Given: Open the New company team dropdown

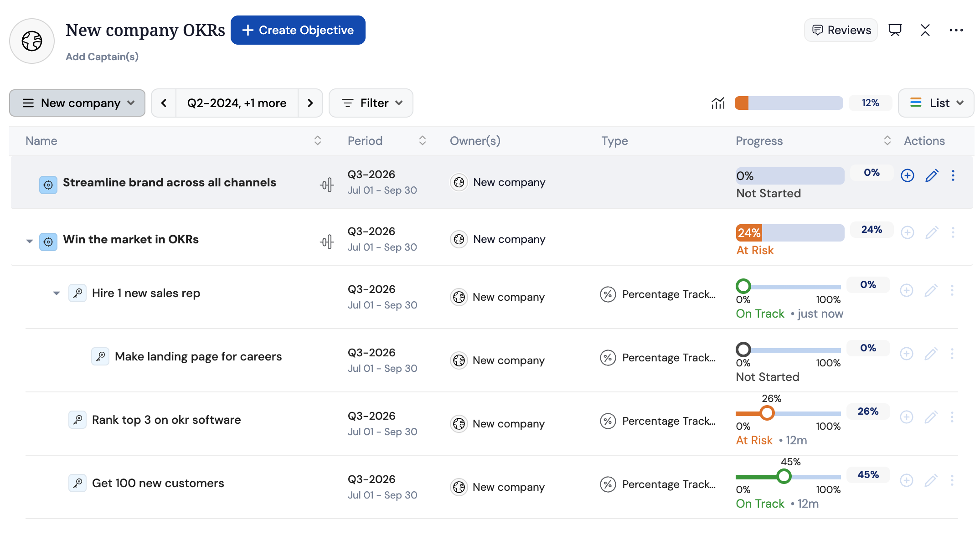Looking at the screenshot, I should point(77,103).
